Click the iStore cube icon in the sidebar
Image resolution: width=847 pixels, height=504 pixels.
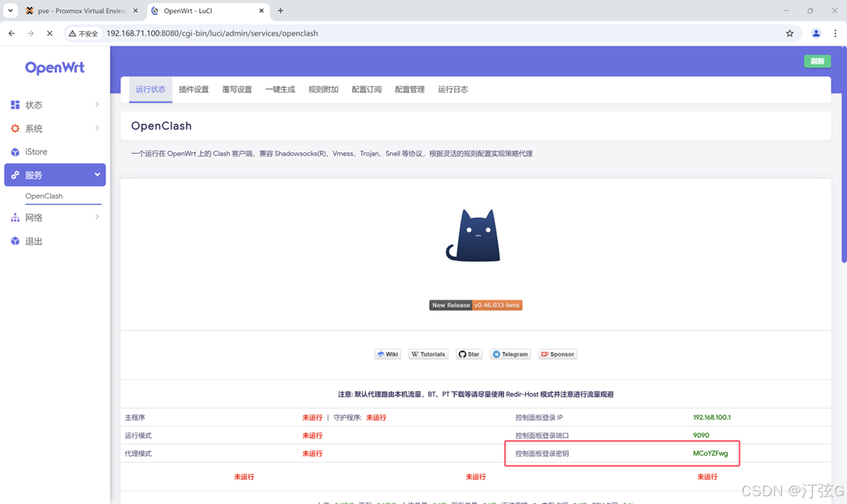pyautogui.click(x=15, y=152)
